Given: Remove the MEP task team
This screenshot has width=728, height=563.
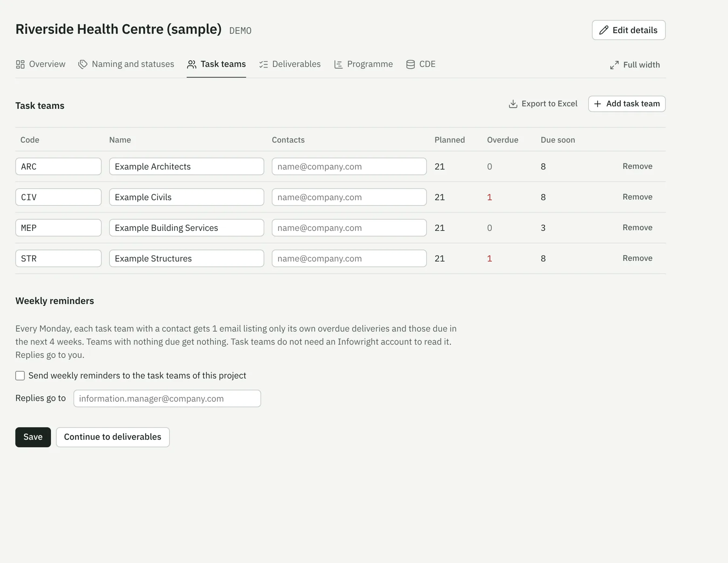Looking at the screenshot, I should [637, 228].
